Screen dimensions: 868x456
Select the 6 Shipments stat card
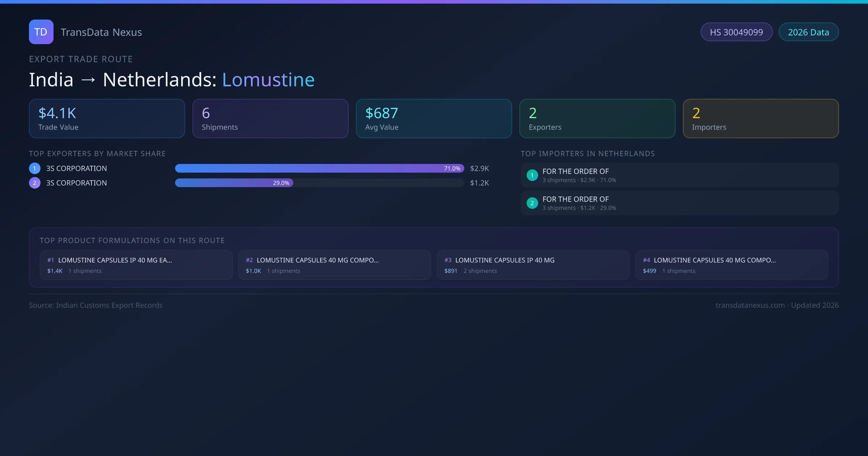(271, 119)
